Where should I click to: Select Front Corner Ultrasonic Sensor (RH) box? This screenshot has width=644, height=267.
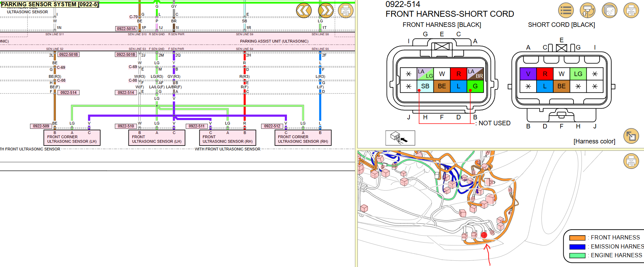[303, 138]
